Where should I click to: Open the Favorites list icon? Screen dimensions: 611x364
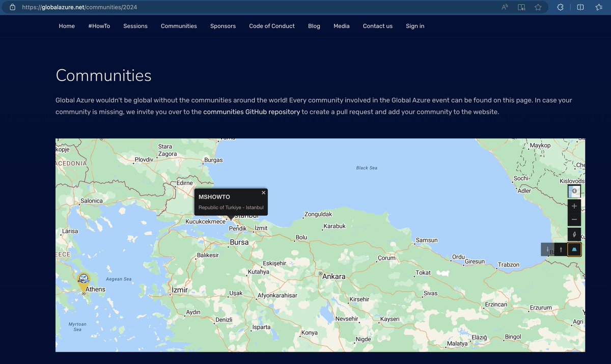(x=599, y=7)
